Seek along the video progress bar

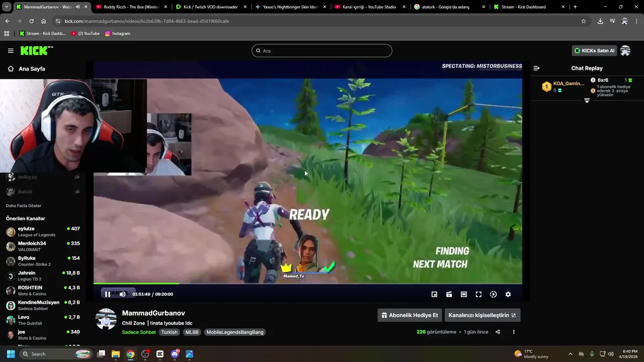[308, 284]
